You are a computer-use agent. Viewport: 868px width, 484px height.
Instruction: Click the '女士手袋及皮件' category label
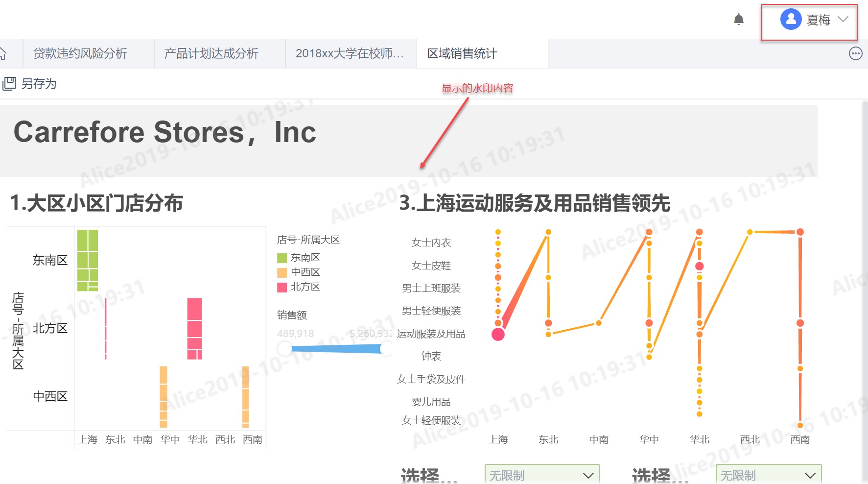coord(431,379)
